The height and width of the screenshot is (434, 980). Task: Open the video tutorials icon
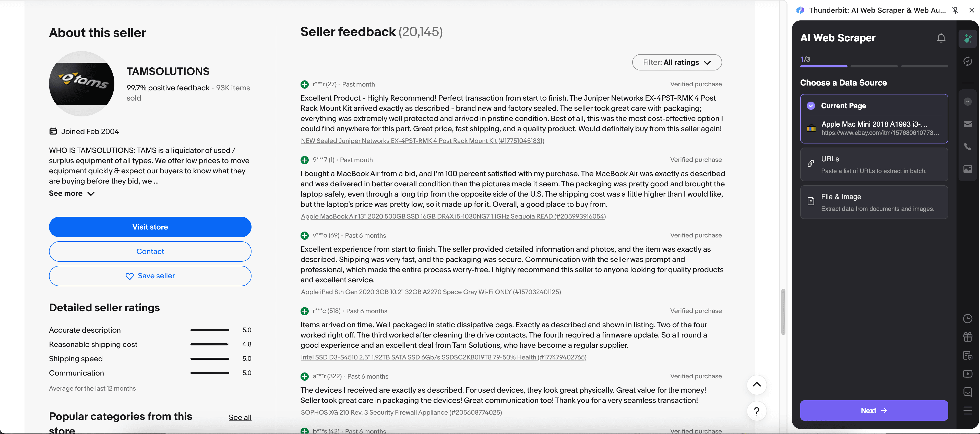[968, 374]
